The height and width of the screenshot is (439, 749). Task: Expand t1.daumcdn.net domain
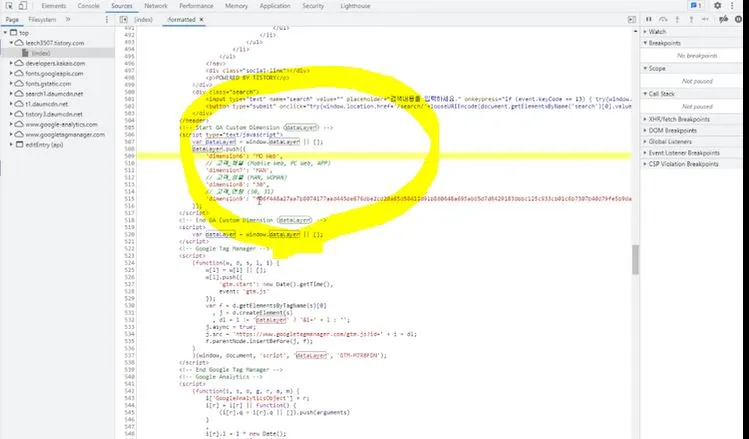(x=11, y=104)
